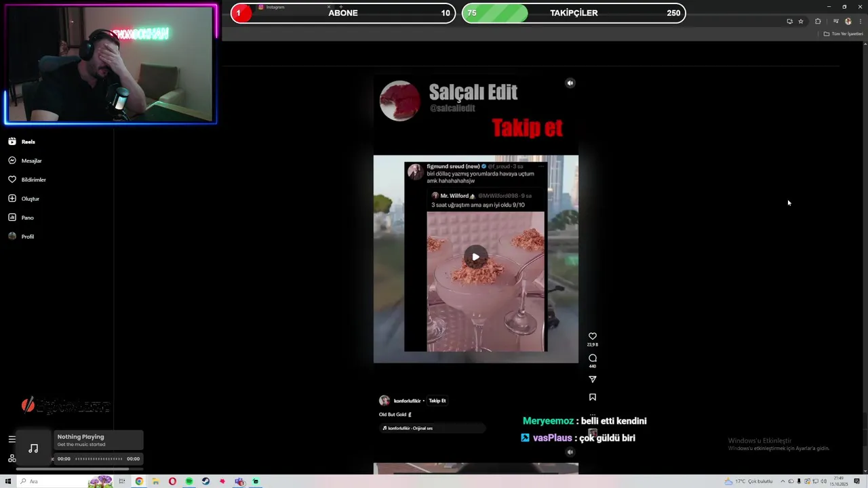Like the reel with the heart icon

tap(593, 336)
